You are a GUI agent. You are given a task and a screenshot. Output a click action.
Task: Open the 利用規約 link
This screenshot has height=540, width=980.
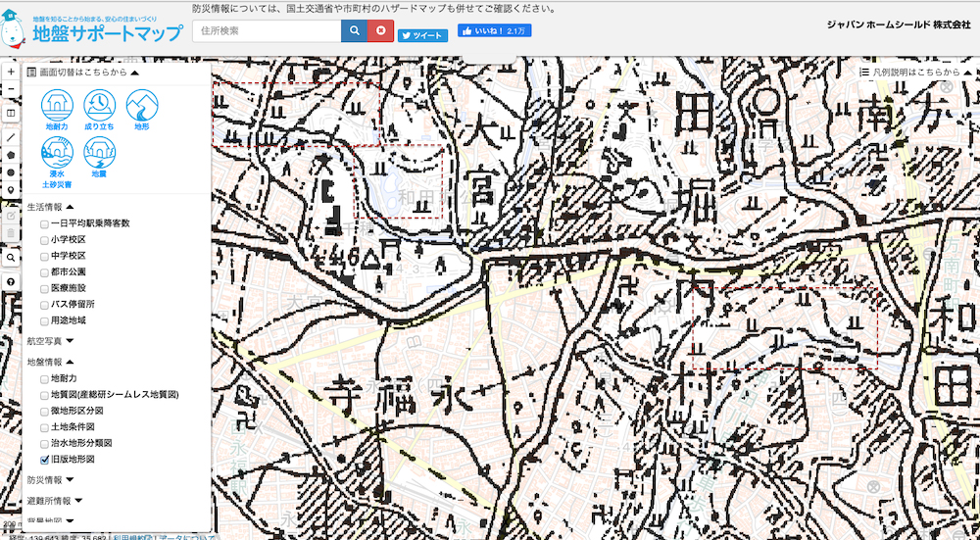point(126,536)
